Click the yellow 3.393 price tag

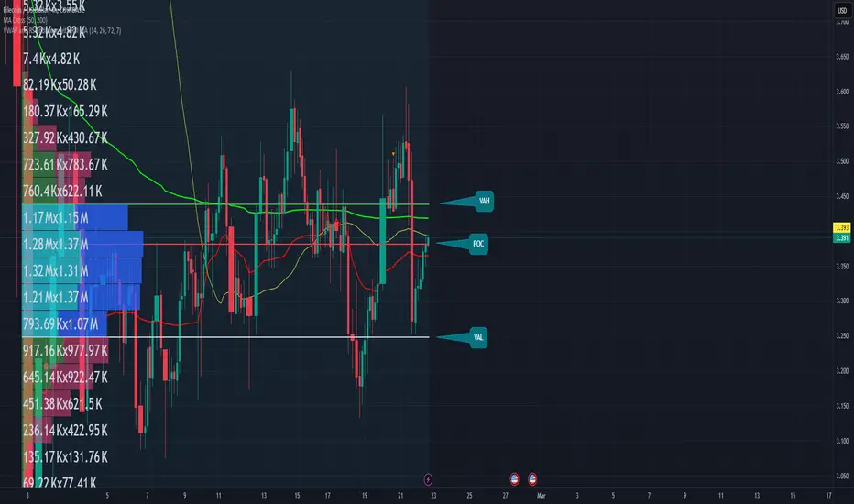842,227
